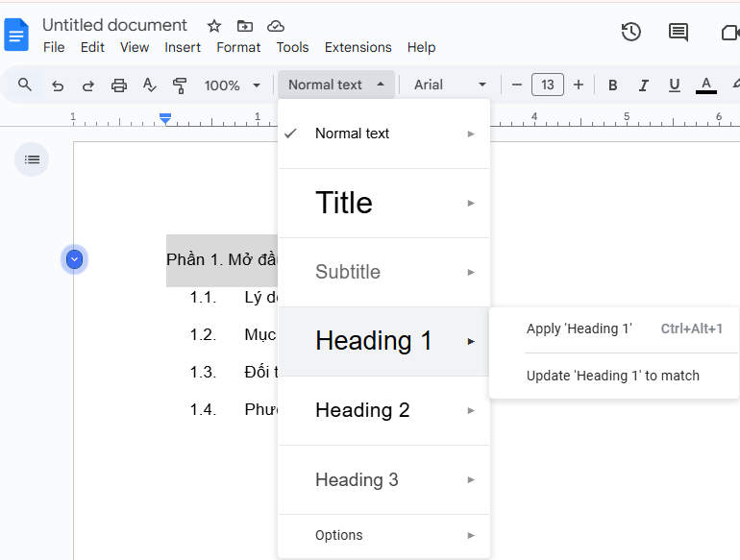
Task: Select the Subtitle style
Action: [x=383, y=272]
